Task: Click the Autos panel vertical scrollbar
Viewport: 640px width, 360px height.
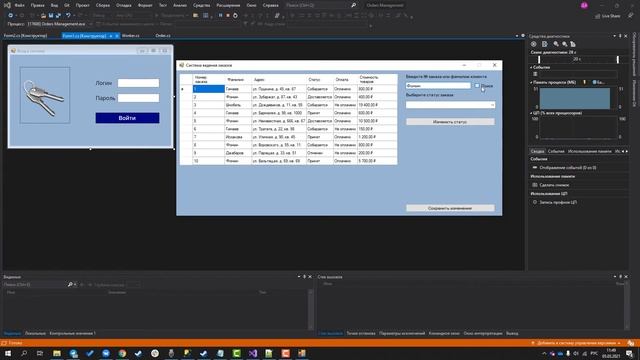Action: coord(311,309)
